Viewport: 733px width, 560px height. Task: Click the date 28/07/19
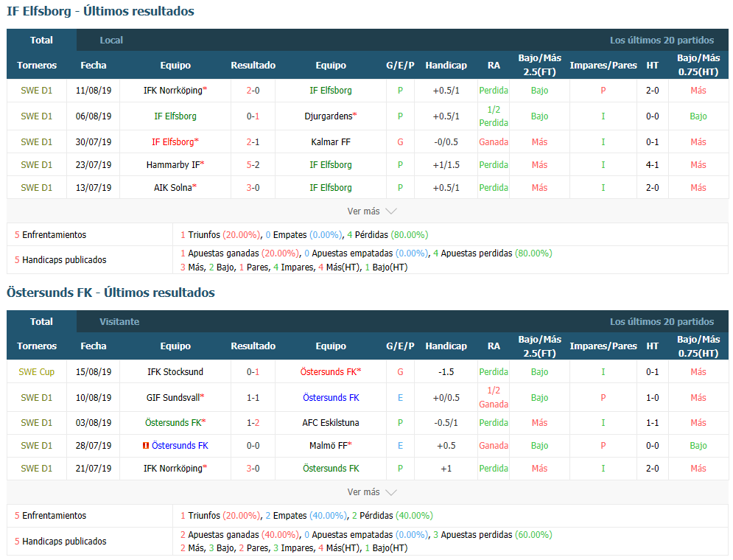coord(94,446)
